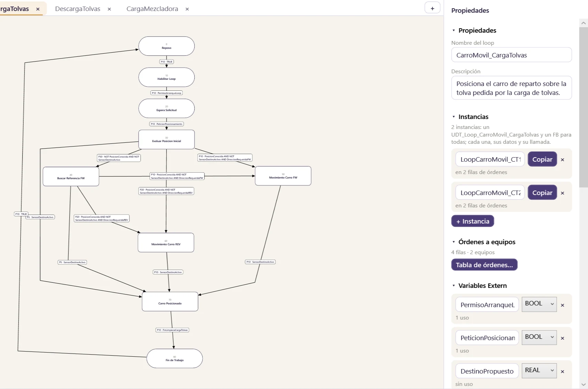Viewport: 588px width, 389px height.
Task: Switch to the DescargaTolvas tab
Action: click(78, 9)
